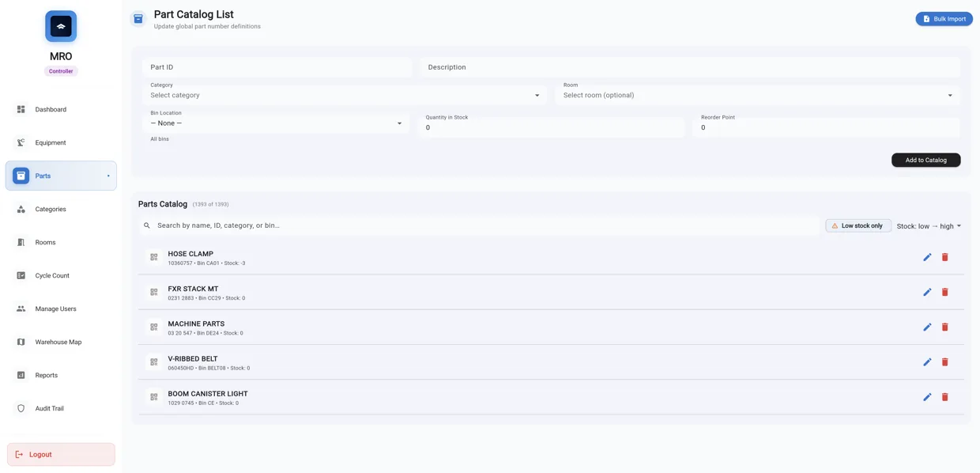
Task: Show QR code for FXR STACK MT
Action: pos(154,292)
